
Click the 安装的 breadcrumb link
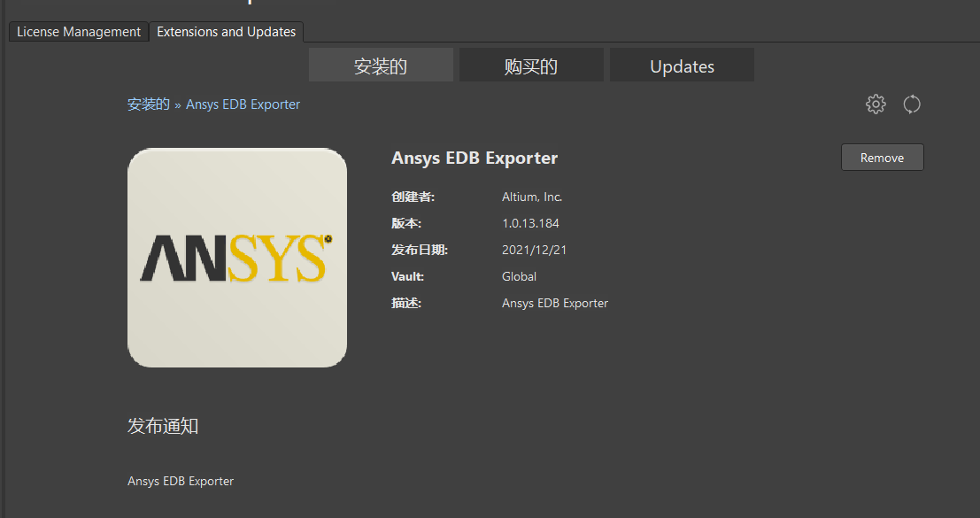[148, 104]
